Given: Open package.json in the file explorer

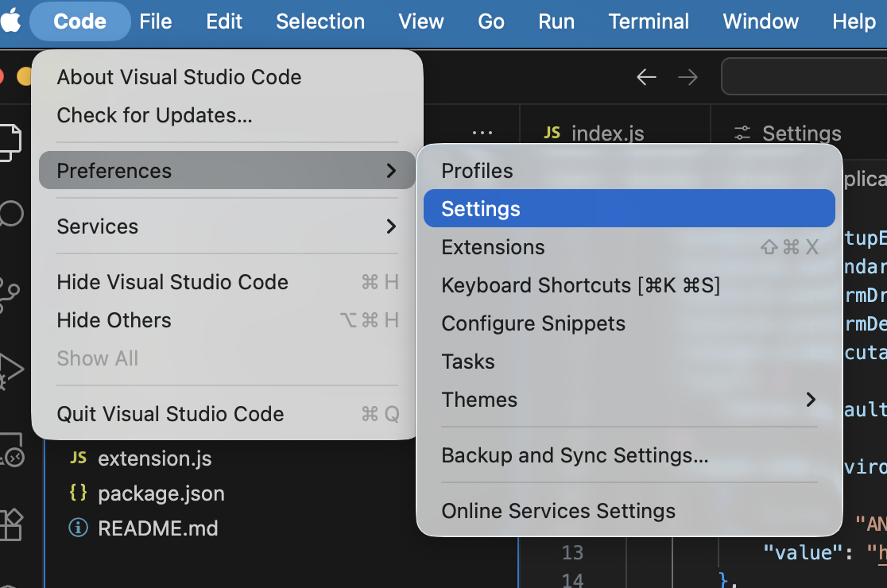Looking at the screenshot, I should pyautogui.click(x=161, y=493).
